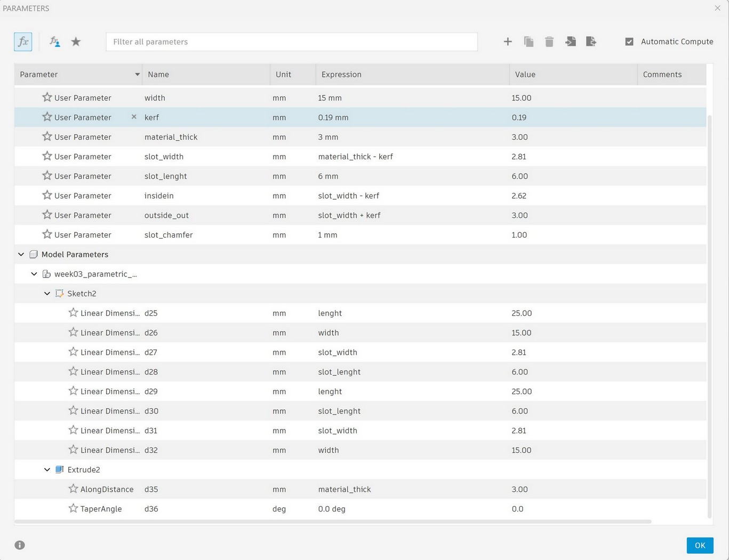Star the slot_chamfer parameter
The image size is (729, 560).
click(47, 234)
